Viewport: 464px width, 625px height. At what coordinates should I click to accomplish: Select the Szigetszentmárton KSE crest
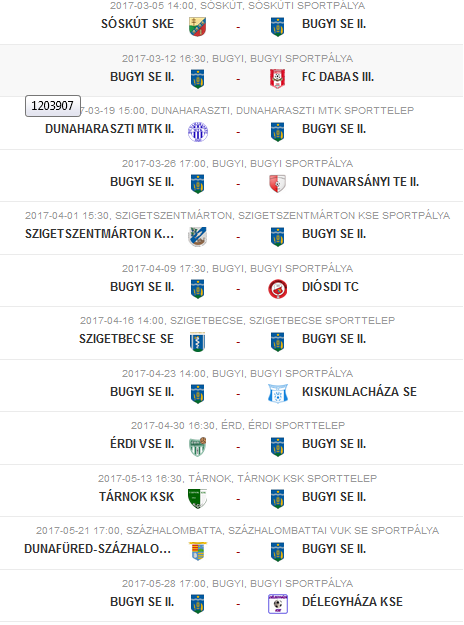pyautogui.click(x=197, y=236)
